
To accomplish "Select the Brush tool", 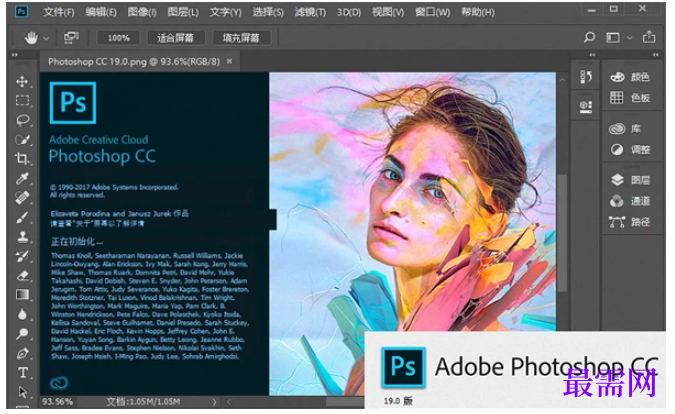I will 22,217.
